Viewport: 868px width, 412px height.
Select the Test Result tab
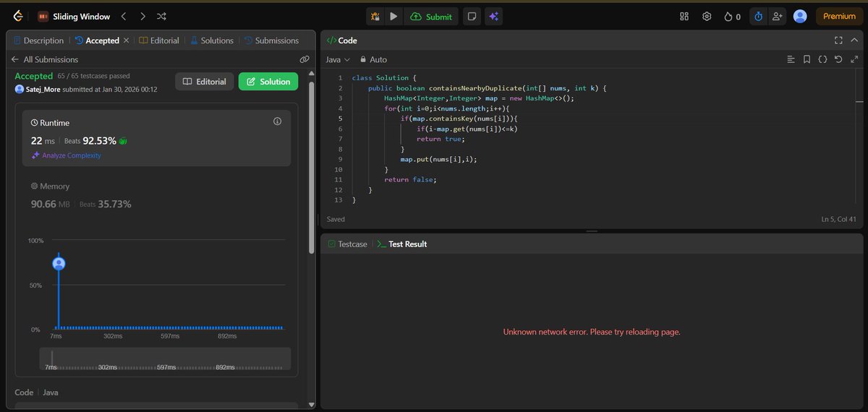click(x=401, y=244)
